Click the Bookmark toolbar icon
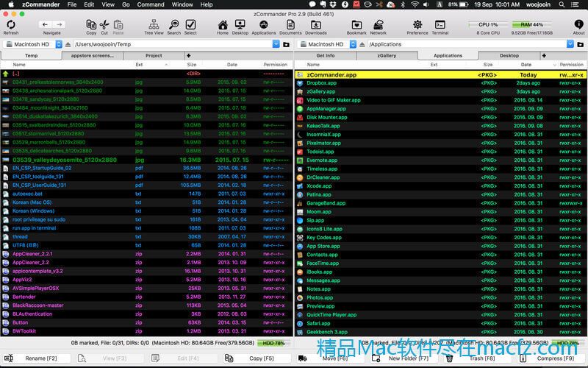Viewport: 588px width, 368px height. (x=356, y=25)
